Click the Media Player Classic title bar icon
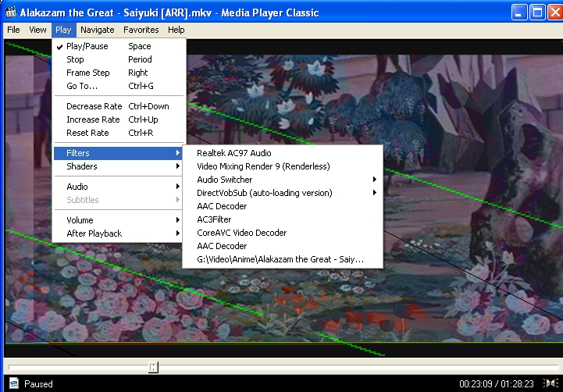This screenshot has height=392, width=563. tap(11, 12)
